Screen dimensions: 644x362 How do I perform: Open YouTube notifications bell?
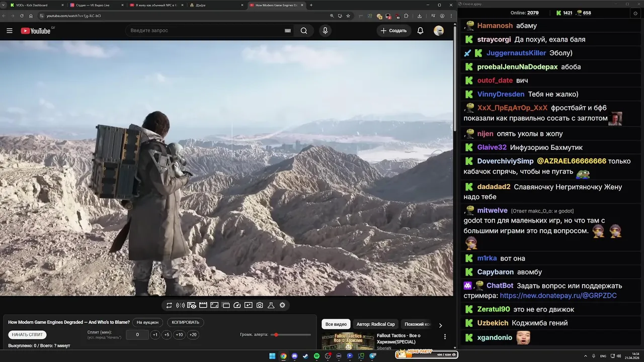(420, 31)
